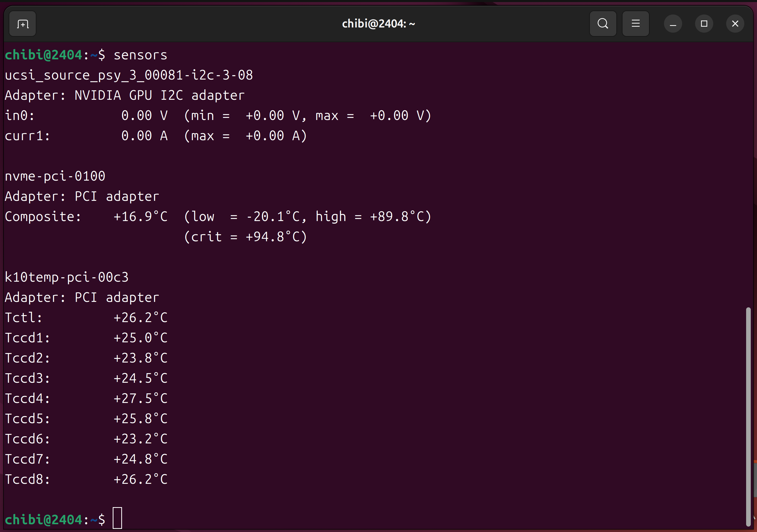Click the typed 'sensors' command text

click(x=140, y=55)
